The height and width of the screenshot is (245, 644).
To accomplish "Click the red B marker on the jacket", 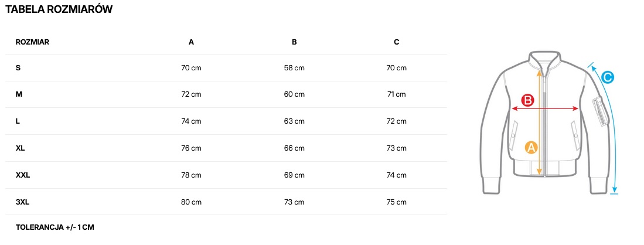I will [x=527, y=100].
